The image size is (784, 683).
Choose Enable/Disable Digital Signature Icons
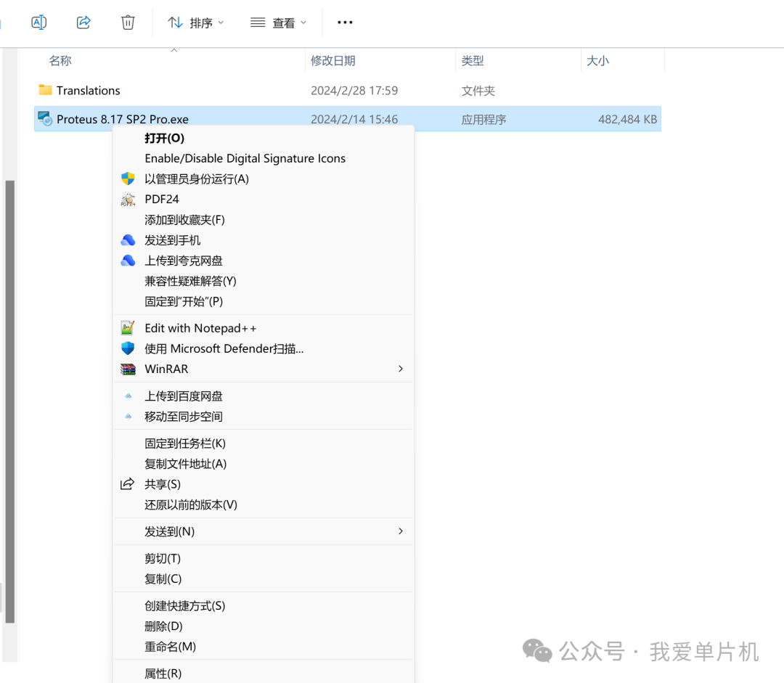[245, 158]
